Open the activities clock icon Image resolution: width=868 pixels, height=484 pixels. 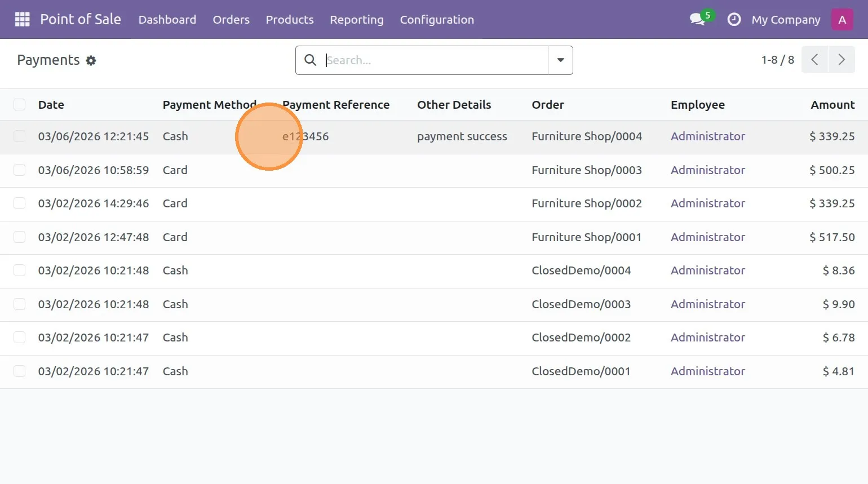[734, 19]
